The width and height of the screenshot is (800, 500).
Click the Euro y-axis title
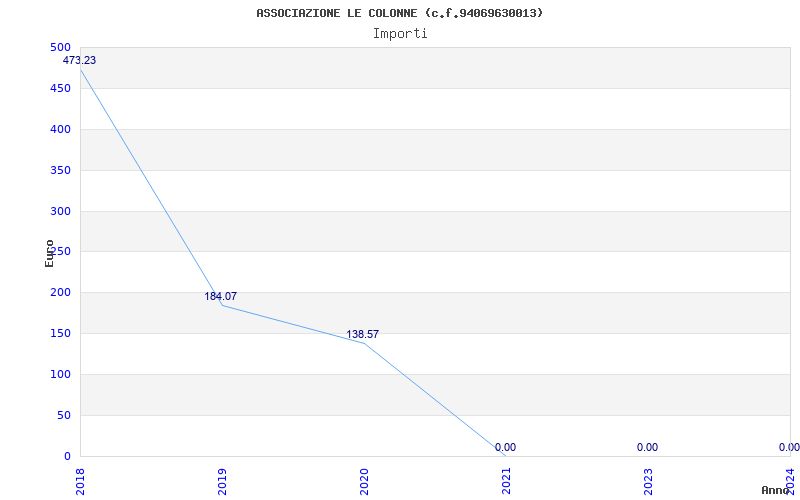[49, 253]
